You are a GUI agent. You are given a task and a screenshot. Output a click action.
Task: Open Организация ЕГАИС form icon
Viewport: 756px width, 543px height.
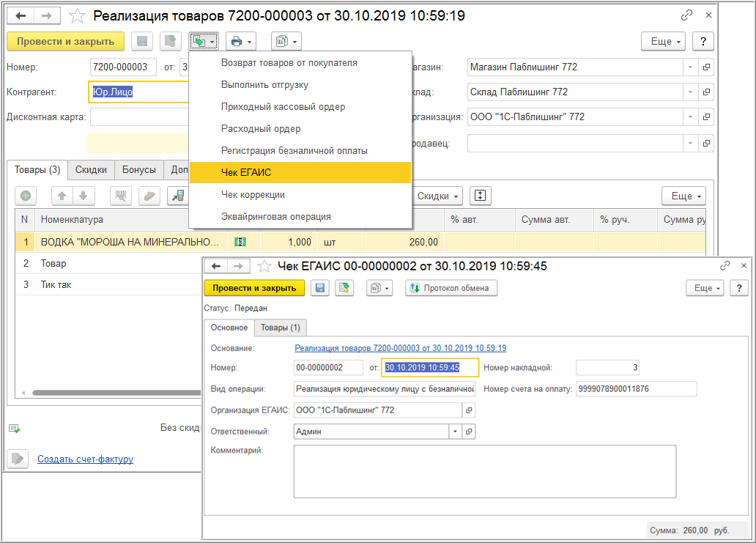(x=469, y=410)
